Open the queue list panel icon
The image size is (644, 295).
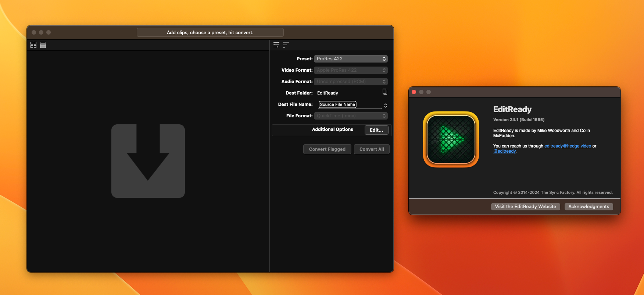[x=286, y=45]
